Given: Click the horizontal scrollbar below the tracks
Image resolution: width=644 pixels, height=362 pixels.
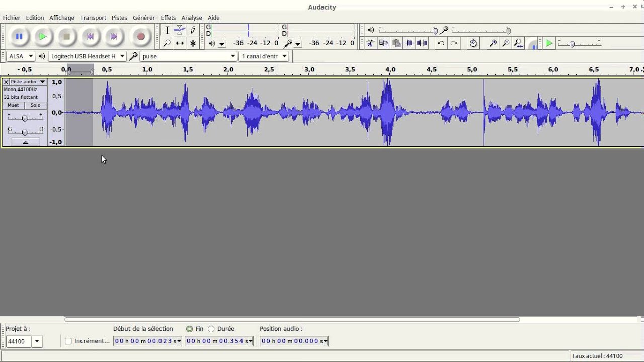Looking at the screenshot, I should (x=292, y=319).
